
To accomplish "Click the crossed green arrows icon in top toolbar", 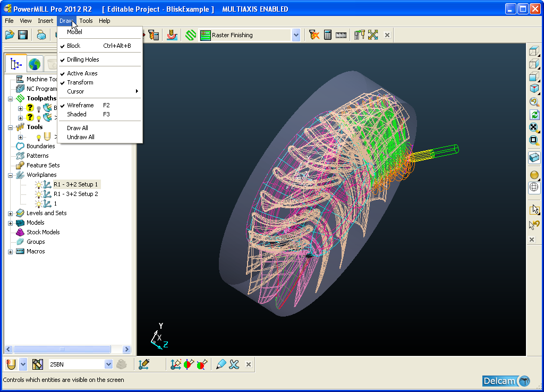I will 373,35.
